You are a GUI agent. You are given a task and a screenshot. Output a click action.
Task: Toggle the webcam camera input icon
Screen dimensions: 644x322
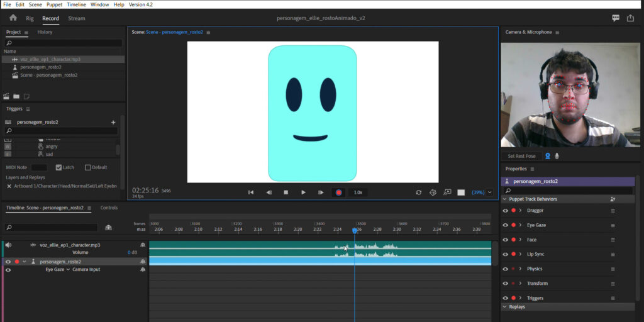pyautogui.click(x=547, y=156)
